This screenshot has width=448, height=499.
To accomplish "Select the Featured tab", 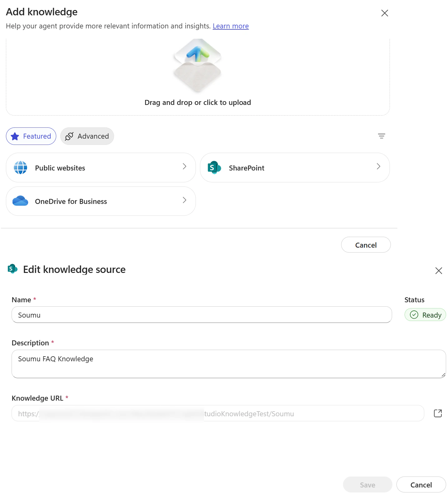I will [31, 136].
